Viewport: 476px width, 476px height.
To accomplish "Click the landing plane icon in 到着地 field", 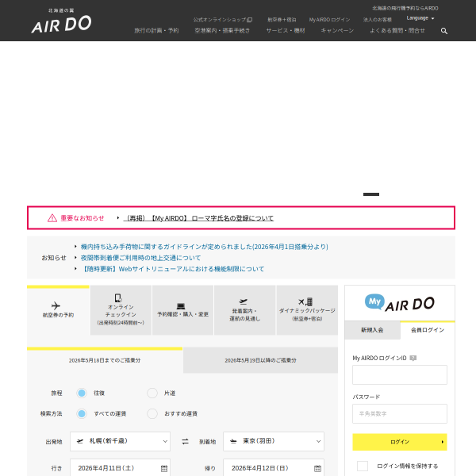I will [x=233, y=441].
